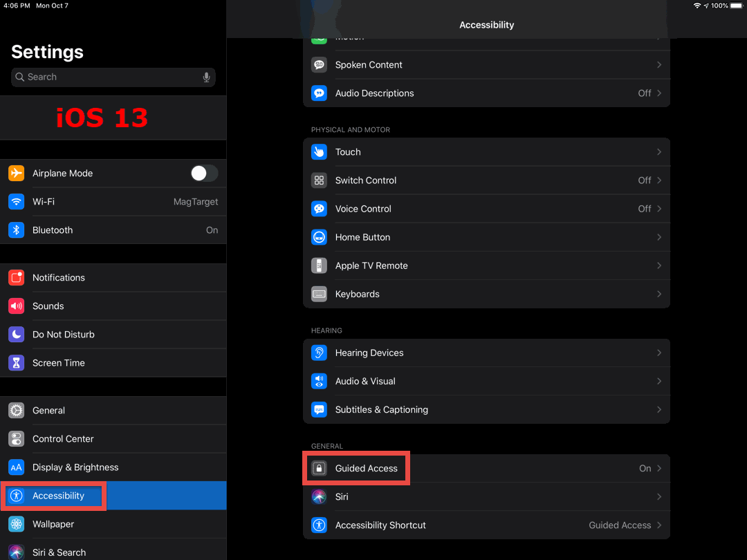Tap the Switch Control grid icon
747x560 pixels.
pos(319,180)
